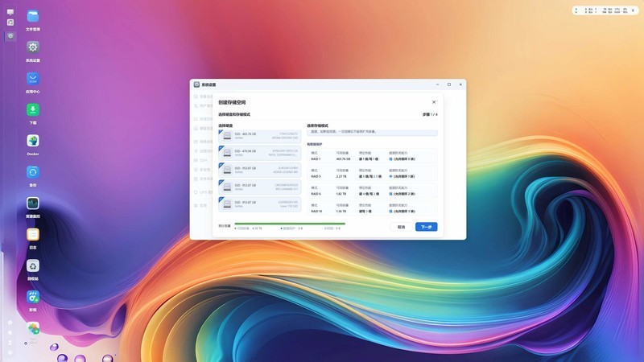Launch the 影视 video app icon
The width and height of the screenshot is (644, 362).
(33, 297)
